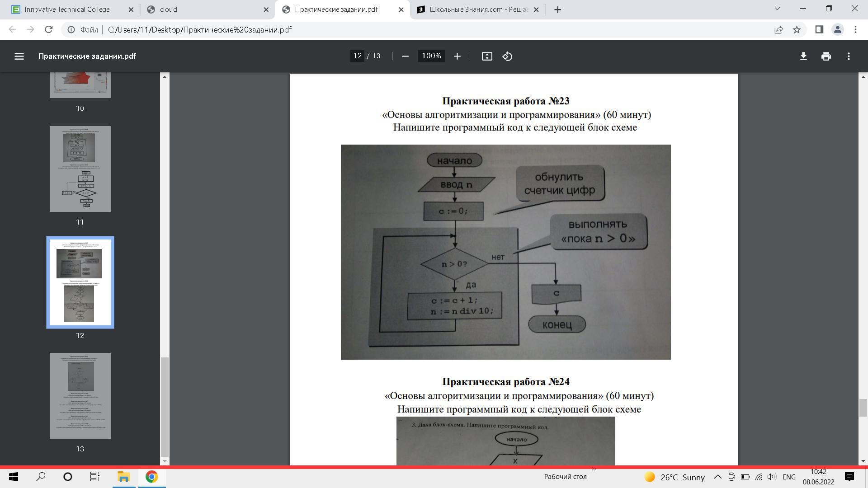Open the PDF viewer more actions menu
This screenshot has height=488, width=868.
pyautogui.click(x=849, y=56)
